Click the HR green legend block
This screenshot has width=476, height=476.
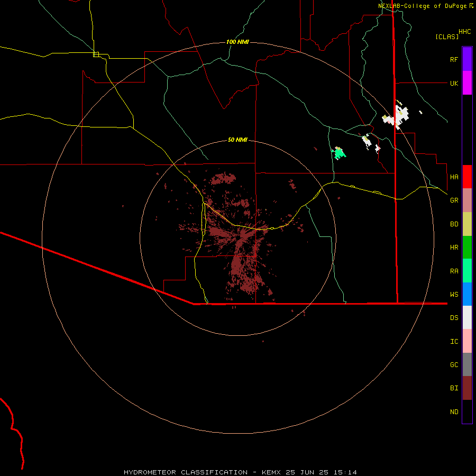tap(467, 248)
